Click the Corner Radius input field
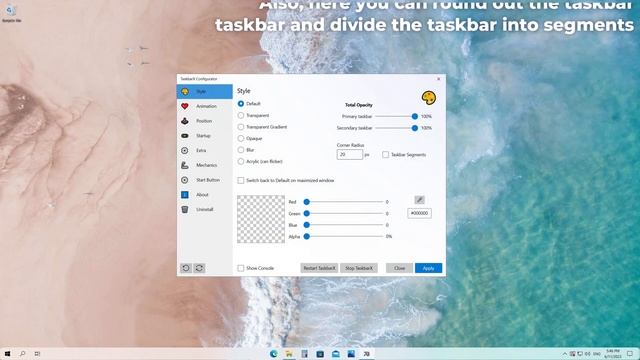640x360 pixels. pos(350,155)
